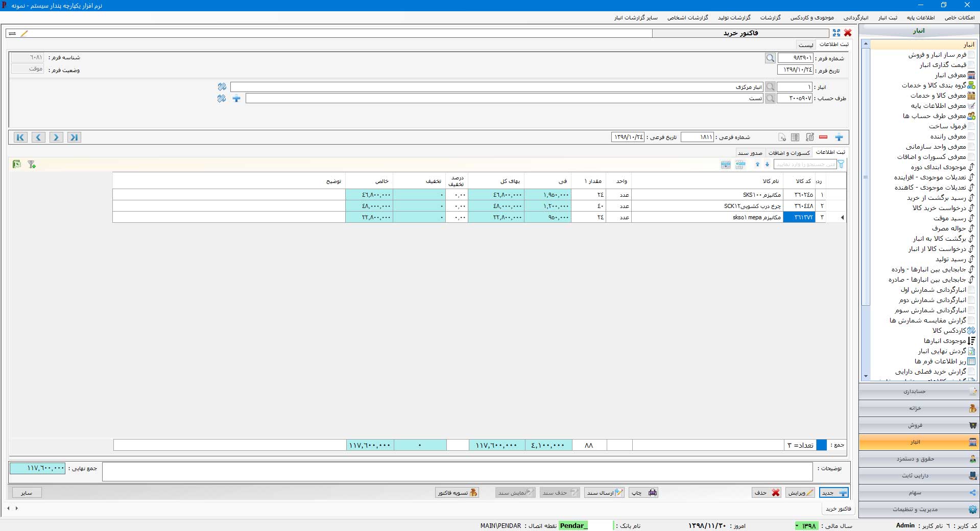
Task: Click the pencil icon on the top bar
Action: click(24, 33)
